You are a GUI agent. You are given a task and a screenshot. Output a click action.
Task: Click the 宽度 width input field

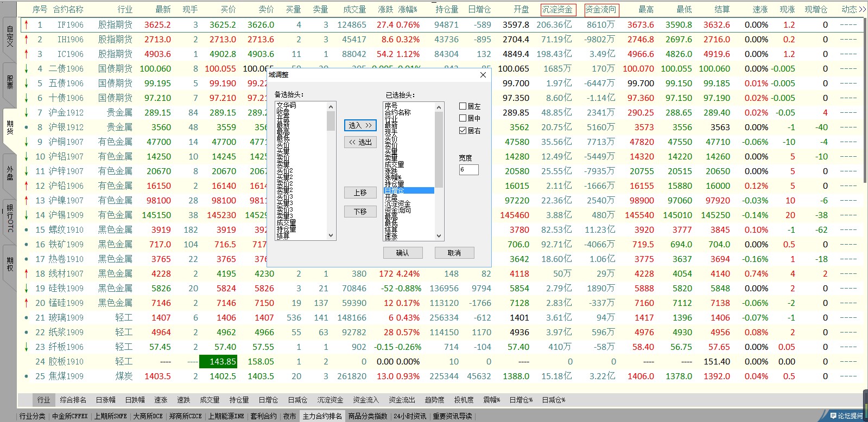tap(468, 170)
